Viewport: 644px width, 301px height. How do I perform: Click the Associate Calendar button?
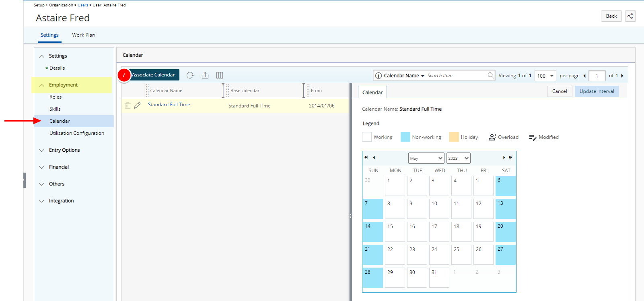[x=153, y=75]
